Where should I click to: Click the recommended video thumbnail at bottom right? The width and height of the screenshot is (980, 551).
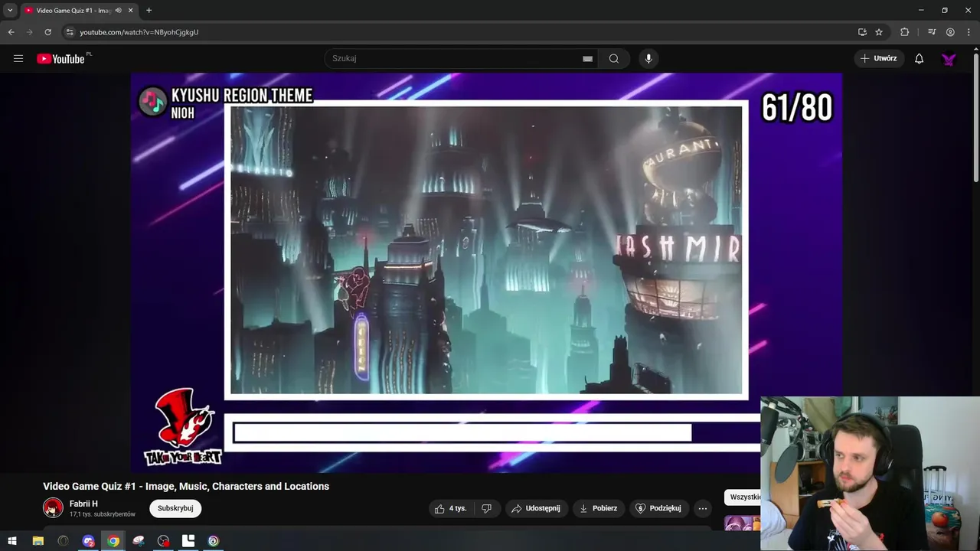[742, 523]
